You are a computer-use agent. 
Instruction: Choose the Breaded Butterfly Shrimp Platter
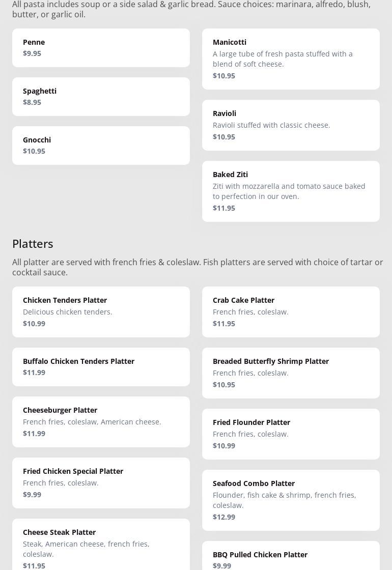291,373
